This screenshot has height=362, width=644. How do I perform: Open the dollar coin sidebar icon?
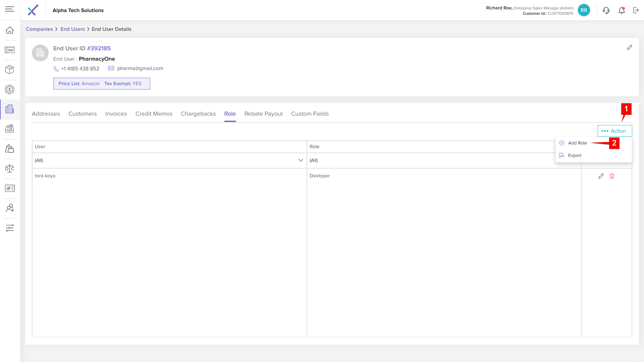(10, 89)
